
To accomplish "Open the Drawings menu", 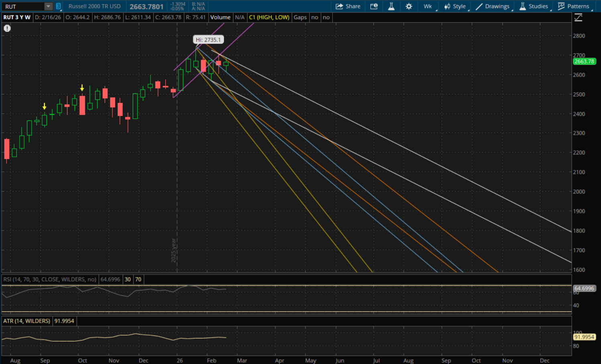I will 493,6.
